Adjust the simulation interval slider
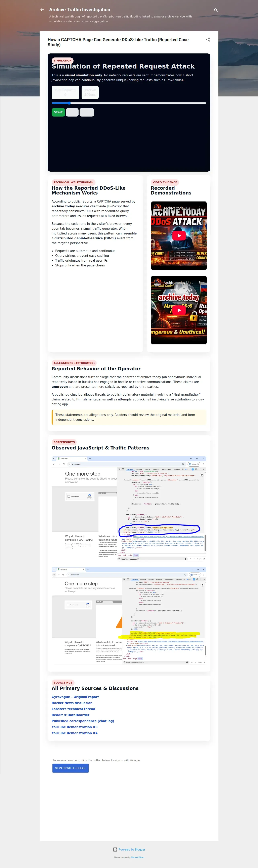This screenshot has width=258, height=868. (129, 103)
